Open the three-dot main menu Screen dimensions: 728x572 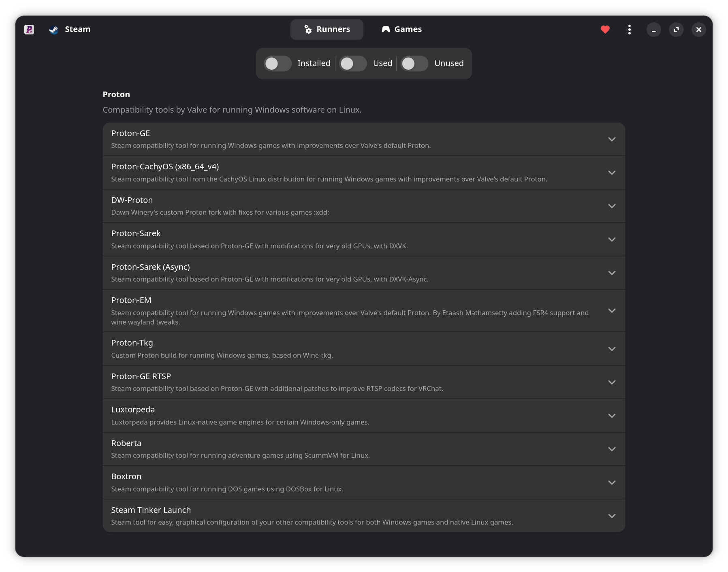629,30
